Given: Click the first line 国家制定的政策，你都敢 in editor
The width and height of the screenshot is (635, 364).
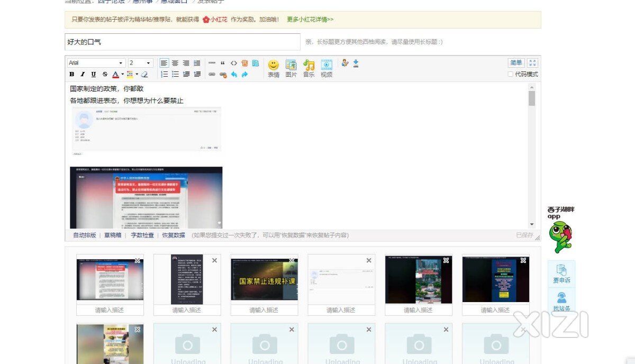Looking at the screenshot, I should (x=106, y=89).
